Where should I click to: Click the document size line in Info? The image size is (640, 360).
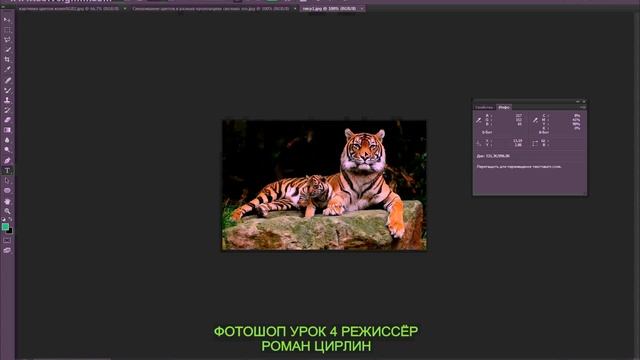(x=493, y=156)
